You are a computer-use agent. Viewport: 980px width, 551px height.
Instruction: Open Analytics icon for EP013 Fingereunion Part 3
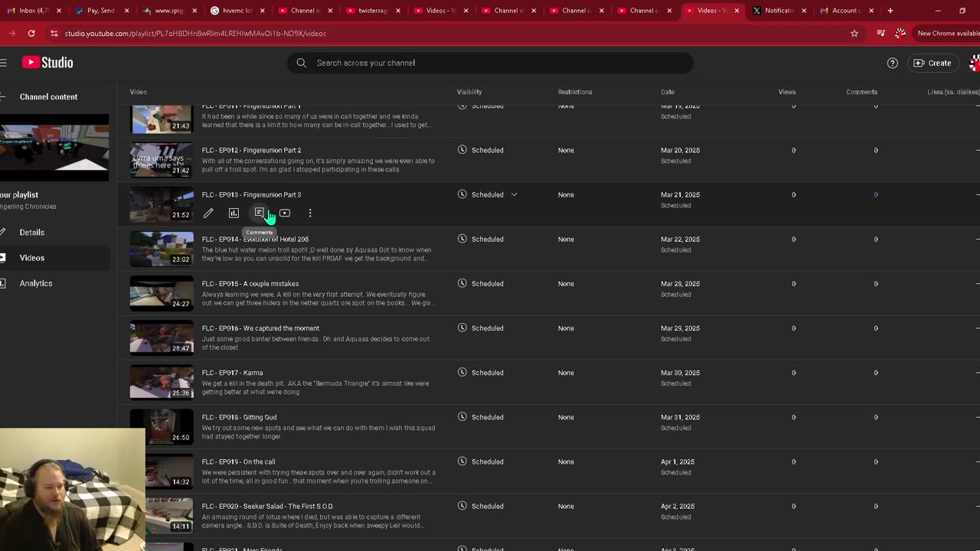pos(234,213)
